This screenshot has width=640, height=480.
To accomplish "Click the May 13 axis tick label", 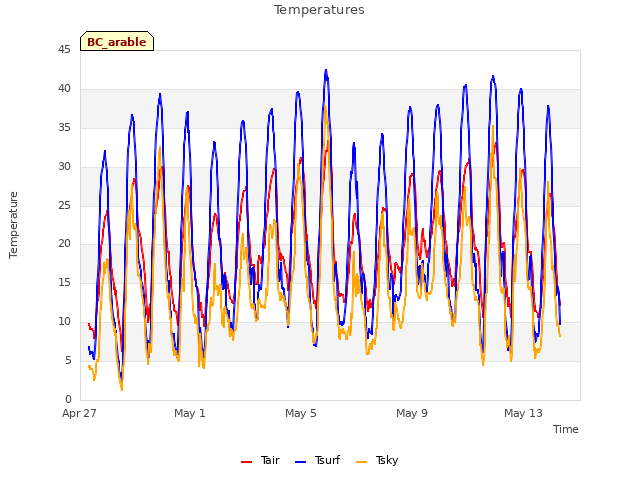I will (x=523, y=413).
